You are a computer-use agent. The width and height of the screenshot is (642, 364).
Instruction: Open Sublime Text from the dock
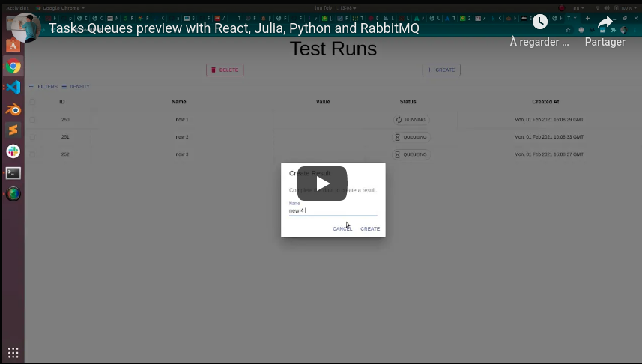tap(13, 130)
